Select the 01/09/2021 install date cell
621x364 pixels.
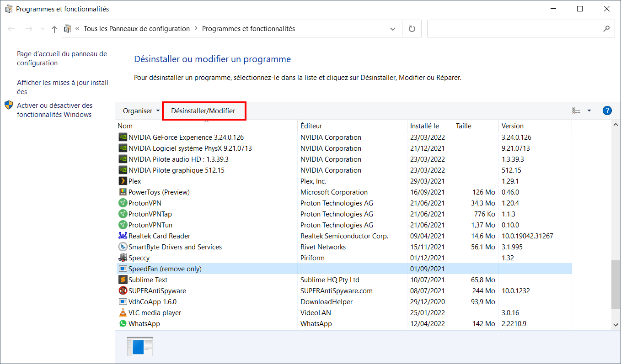coord(428,269)
